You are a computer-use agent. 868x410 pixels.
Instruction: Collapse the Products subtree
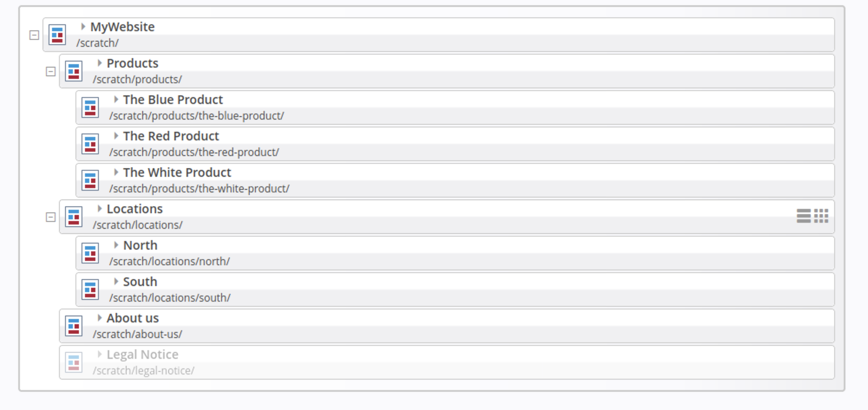pos(51,72)
